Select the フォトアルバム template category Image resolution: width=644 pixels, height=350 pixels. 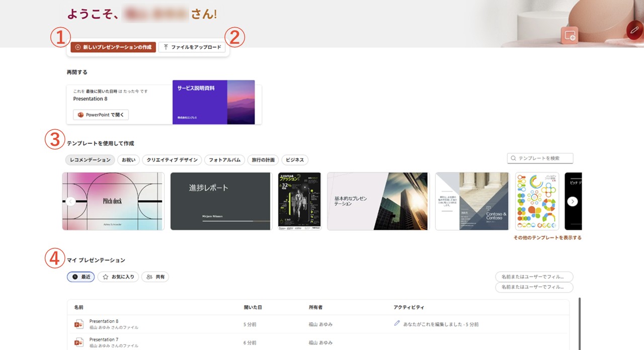224,160
